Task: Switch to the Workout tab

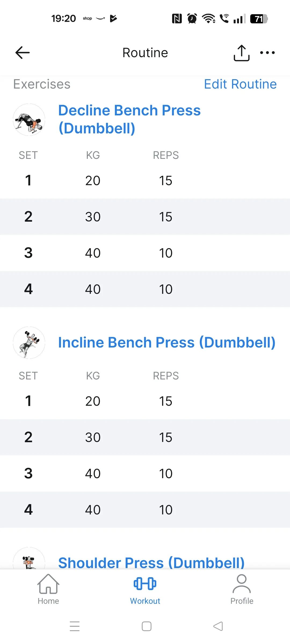Action: pos(145,589)
